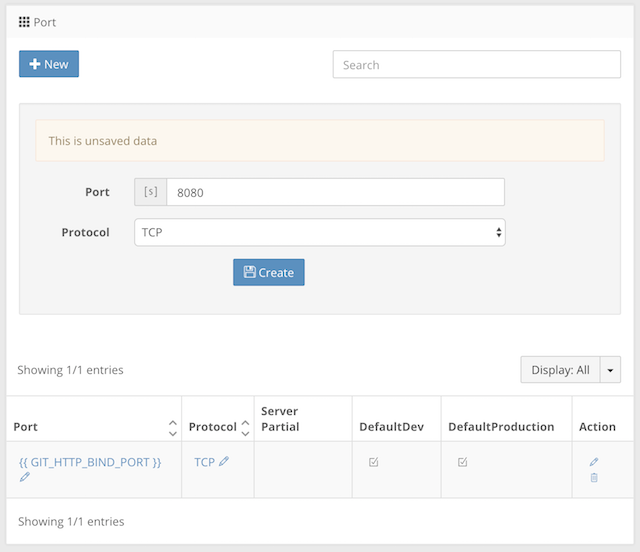This screenshot has width=640, height=552.
Task: Click the Port column sort arrows
Action: click(x=173, y=428)
